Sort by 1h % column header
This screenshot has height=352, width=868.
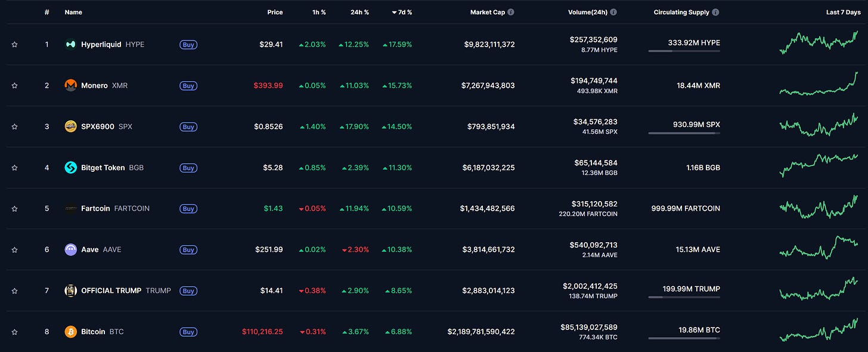[x=318, y=12]
